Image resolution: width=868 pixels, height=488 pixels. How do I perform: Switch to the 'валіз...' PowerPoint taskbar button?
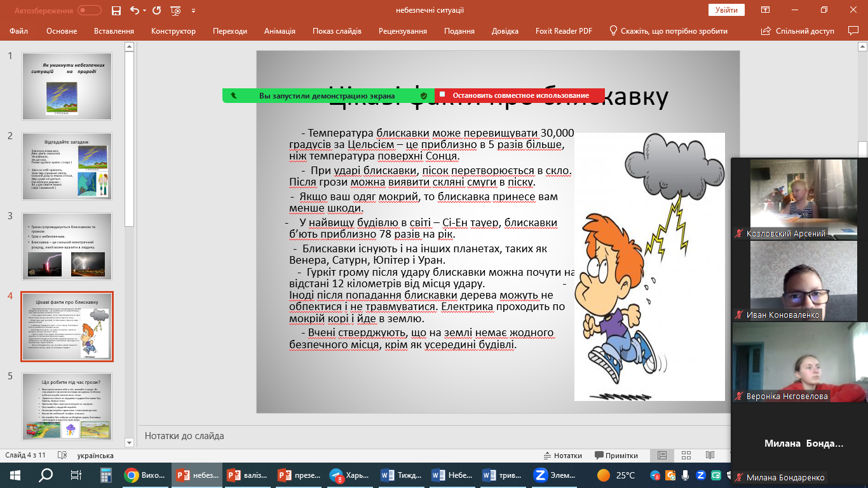click(x=248, y=475)
